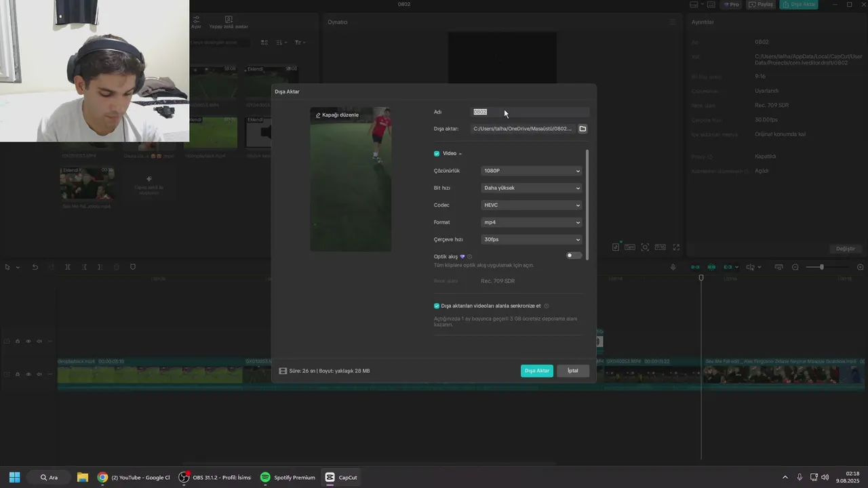Click the 9:16 aspect ratio icon
868x488 pixels.
(660, 247)
